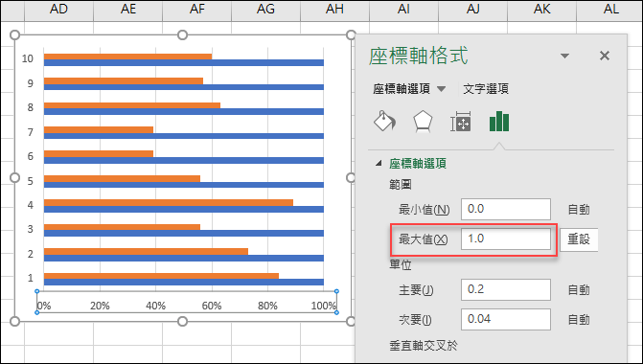The height and width of the screenshot is (364, 643).
Task: Open the Axis Options bar chart icon
Action: tap(499, 122)
